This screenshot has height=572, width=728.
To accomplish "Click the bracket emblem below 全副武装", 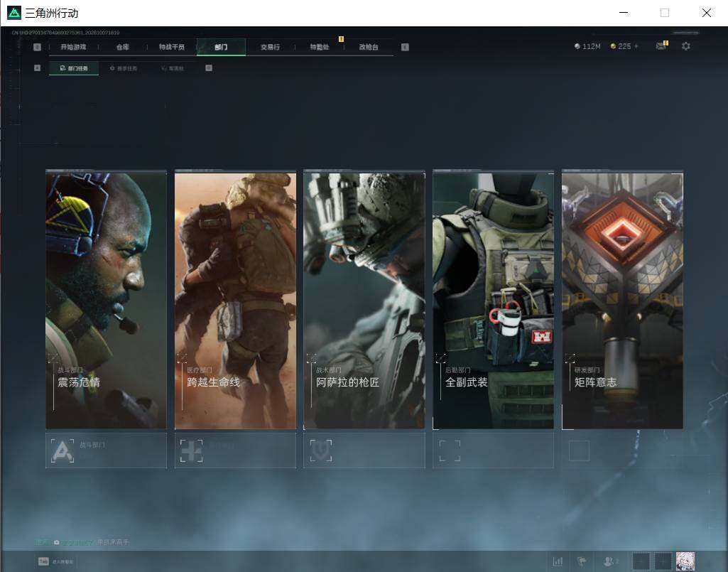I will (450, 450).
